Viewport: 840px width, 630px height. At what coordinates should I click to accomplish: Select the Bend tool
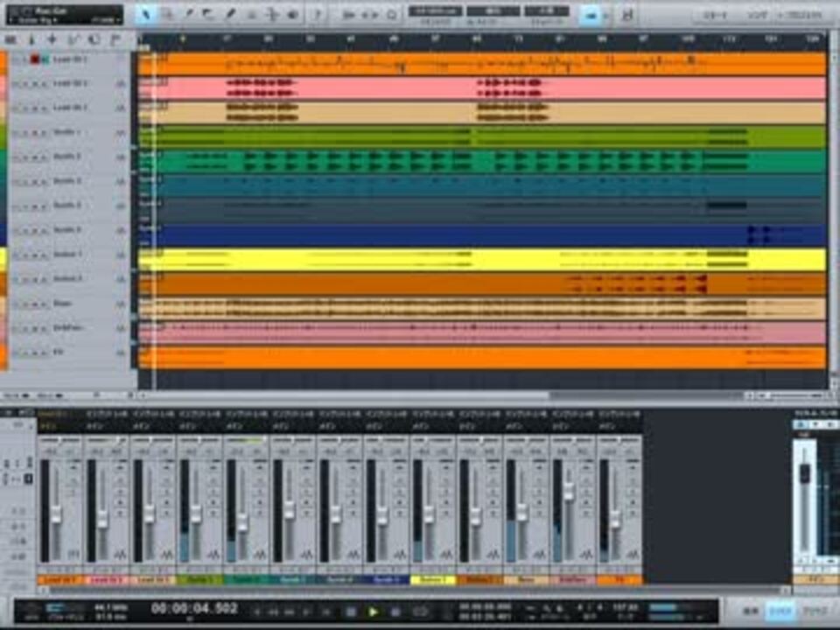pos(271,15)
